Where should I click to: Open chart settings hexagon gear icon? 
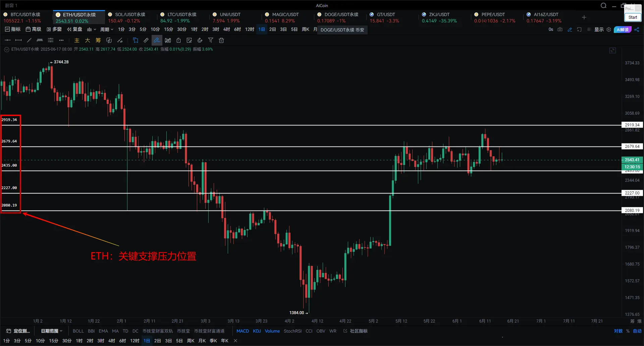tap(609, 30)
